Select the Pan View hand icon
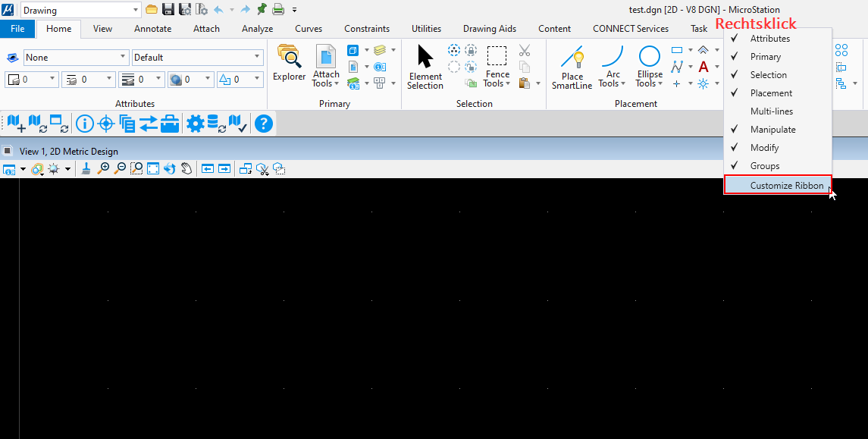Viewport: 868px width, 439px height. click(186, 169)
